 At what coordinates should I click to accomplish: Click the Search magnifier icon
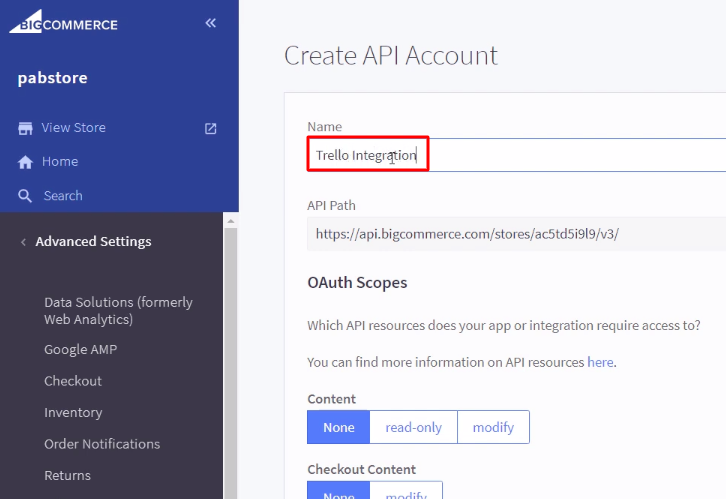pyautogui.click(x=25, y=196)
